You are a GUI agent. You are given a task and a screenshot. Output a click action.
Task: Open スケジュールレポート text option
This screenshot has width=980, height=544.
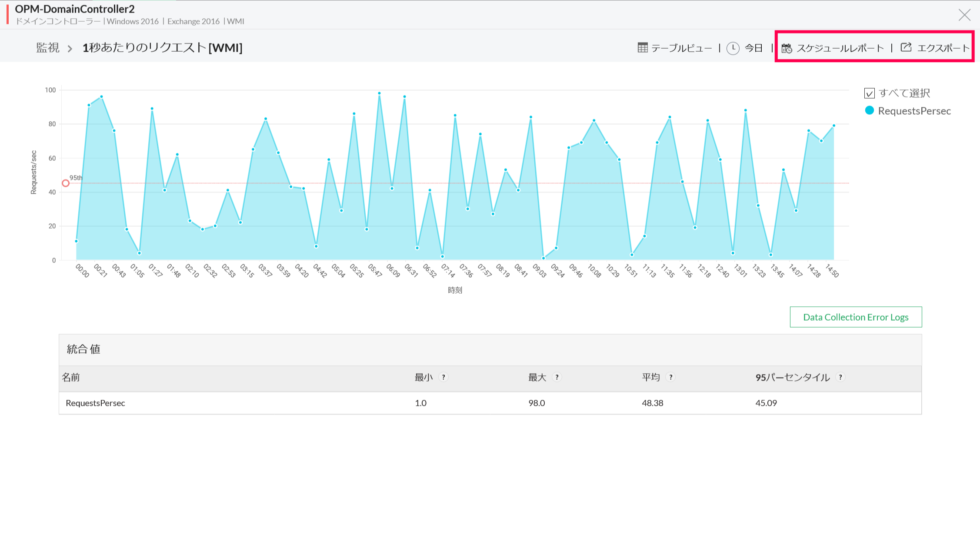840,48
